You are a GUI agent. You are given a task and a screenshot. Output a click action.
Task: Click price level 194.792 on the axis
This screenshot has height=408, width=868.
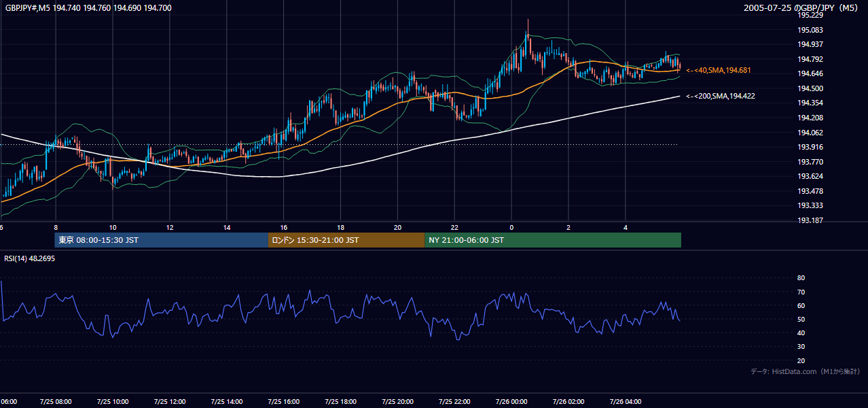810,59
